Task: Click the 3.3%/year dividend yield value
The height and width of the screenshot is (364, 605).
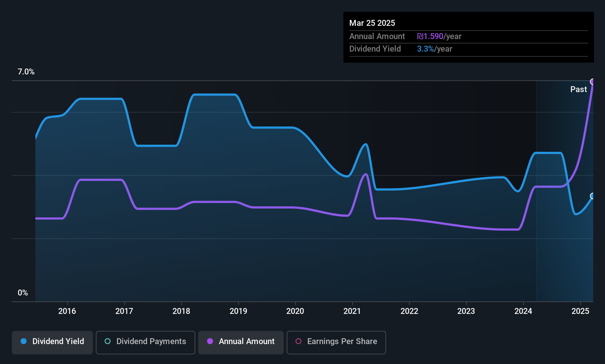Action: [434, 49]
